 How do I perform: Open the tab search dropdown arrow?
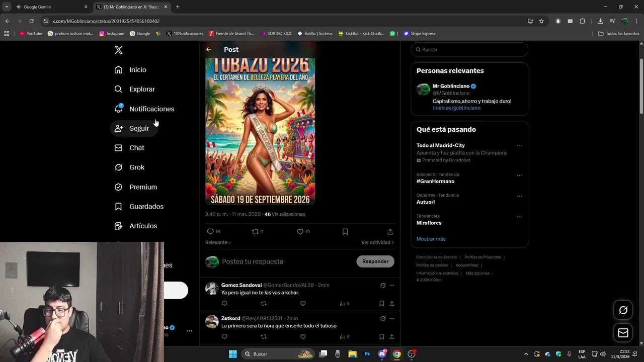[6, 7]
